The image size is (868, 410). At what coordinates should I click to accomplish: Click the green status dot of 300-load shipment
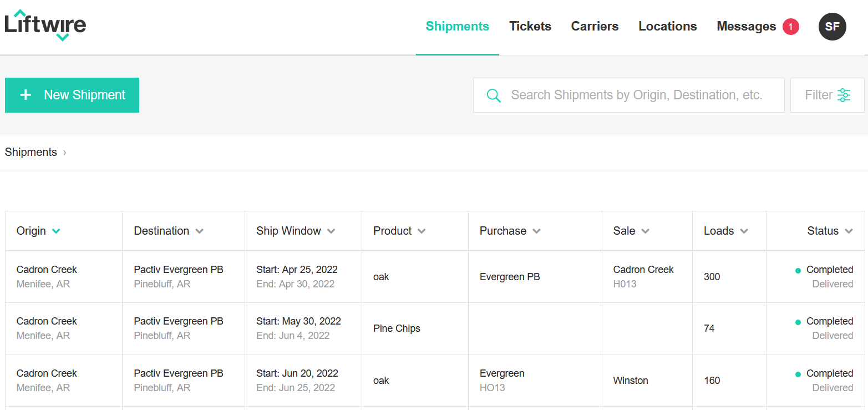point(798,271)
